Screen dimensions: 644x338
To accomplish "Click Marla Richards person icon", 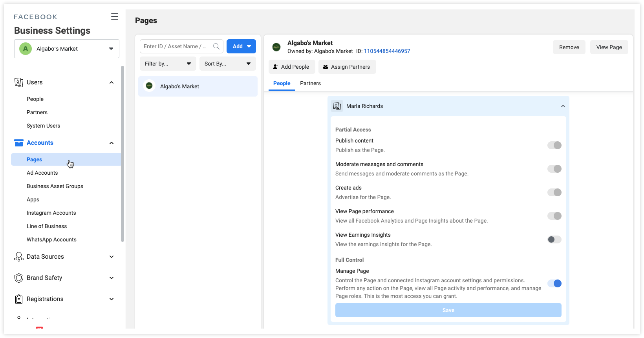I will pyautogui.click(x=337, y=106).
